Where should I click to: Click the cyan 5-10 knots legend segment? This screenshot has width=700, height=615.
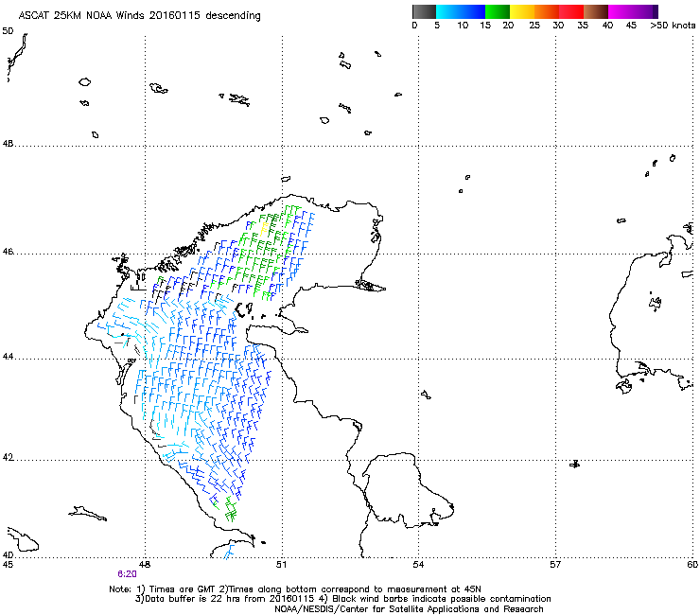coord(448,11)
